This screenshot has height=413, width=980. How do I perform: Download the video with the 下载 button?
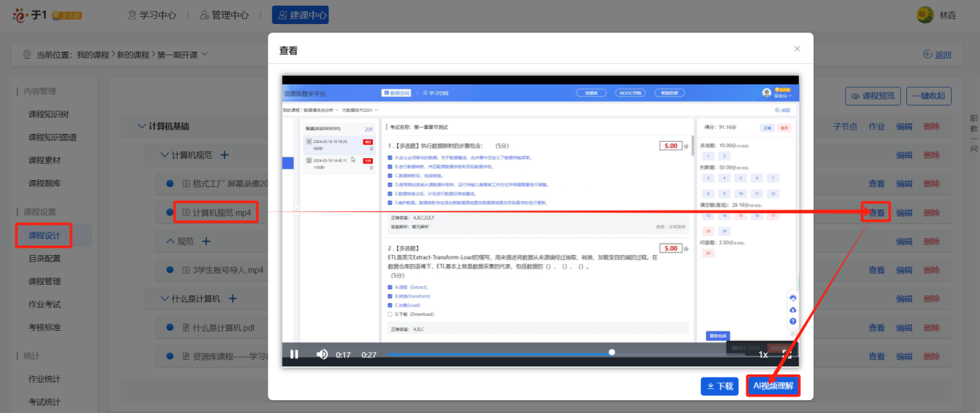(717, 386)
